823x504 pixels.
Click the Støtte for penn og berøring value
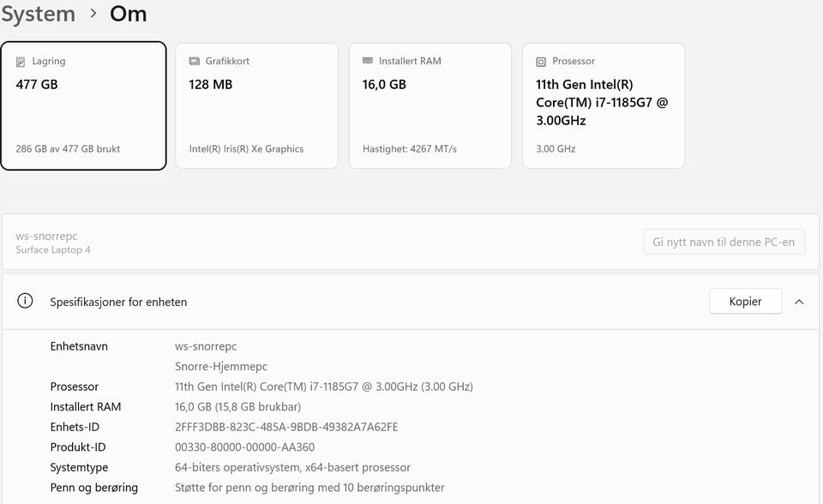309,488
